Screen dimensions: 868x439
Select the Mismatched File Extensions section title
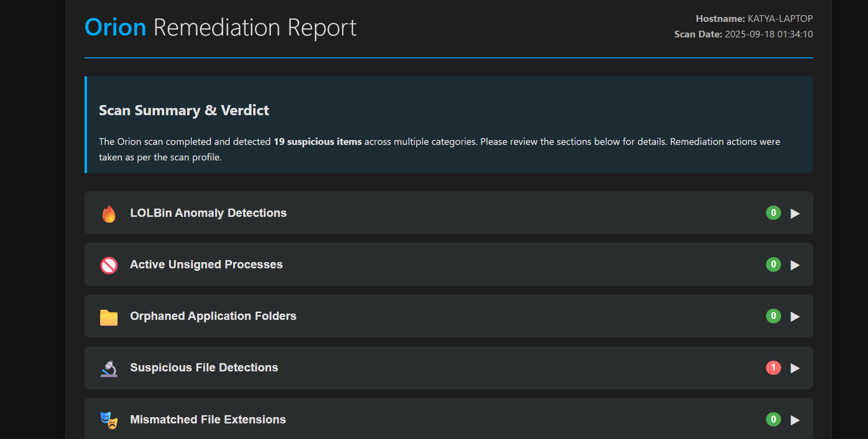point(208,420)
